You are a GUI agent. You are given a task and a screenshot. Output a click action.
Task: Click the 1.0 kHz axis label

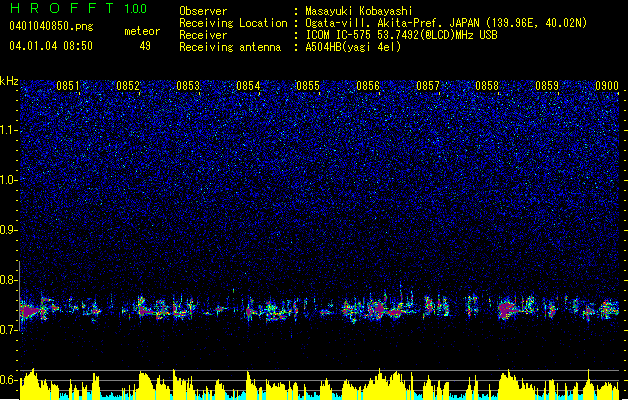[8, 180]
